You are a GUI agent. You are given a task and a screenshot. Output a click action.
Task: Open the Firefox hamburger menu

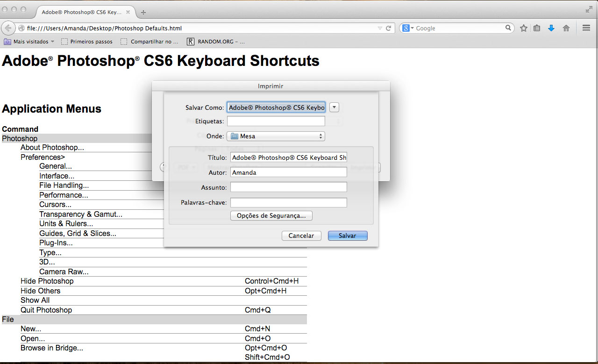pos(586,28)
